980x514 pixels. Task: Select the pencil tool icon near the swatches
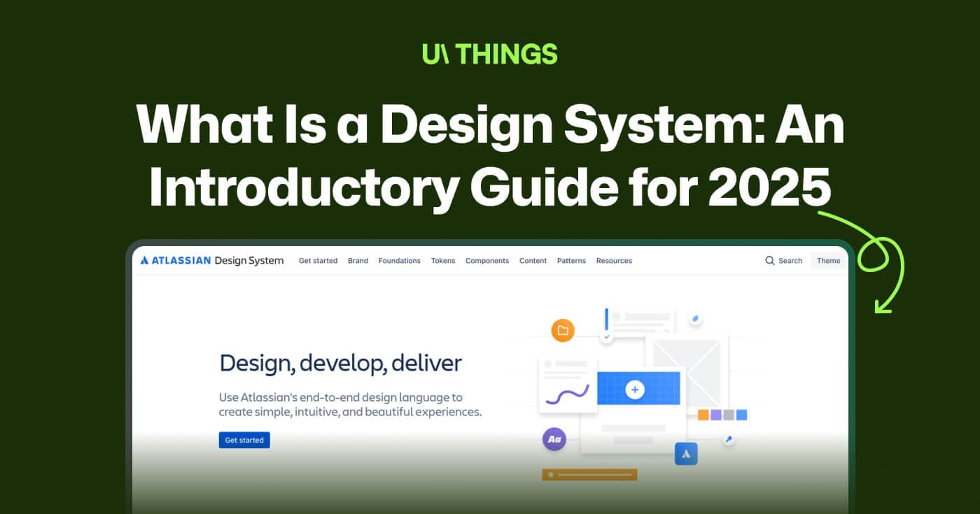click(729, 439)
